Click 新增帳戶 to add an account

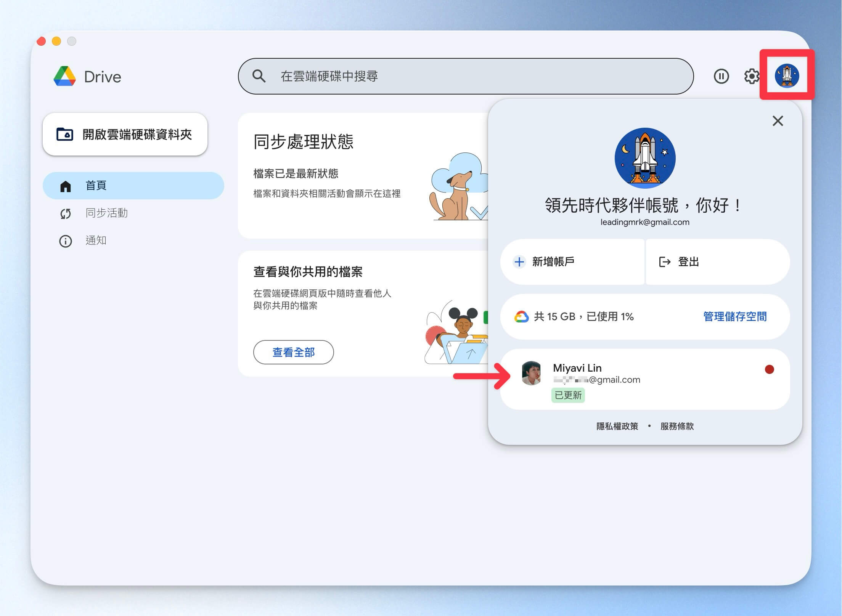pyautogui.click(x=572, y=262)
